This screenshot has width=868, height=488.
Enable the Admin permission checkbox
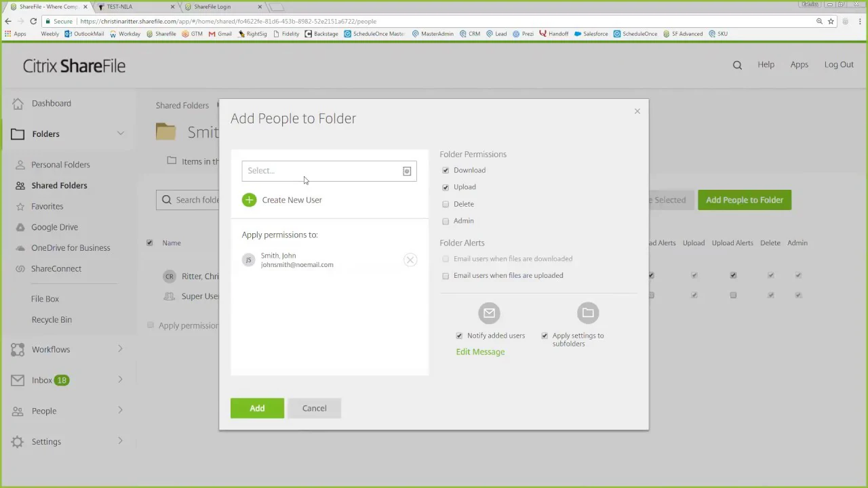click(446, 221)
